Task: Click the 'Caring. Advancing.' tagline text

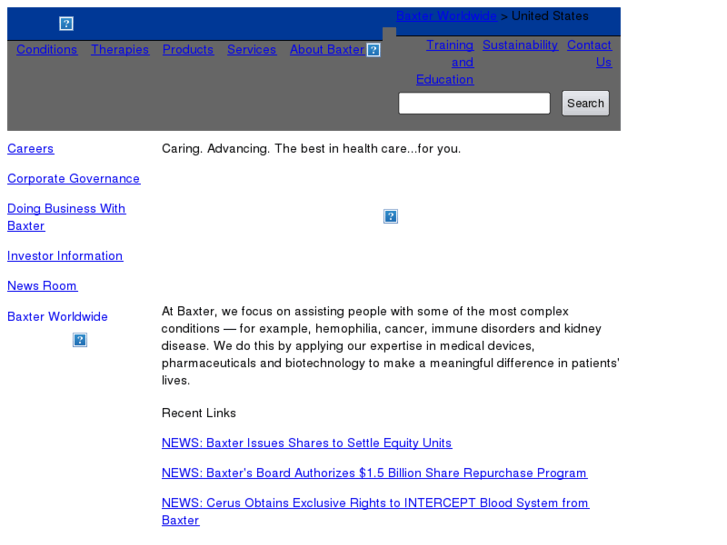Action: click(311, 148)
